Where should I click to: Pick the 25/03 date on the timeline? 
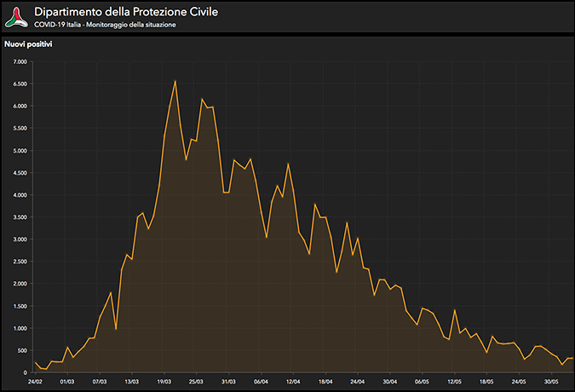(x=197, y=382)
